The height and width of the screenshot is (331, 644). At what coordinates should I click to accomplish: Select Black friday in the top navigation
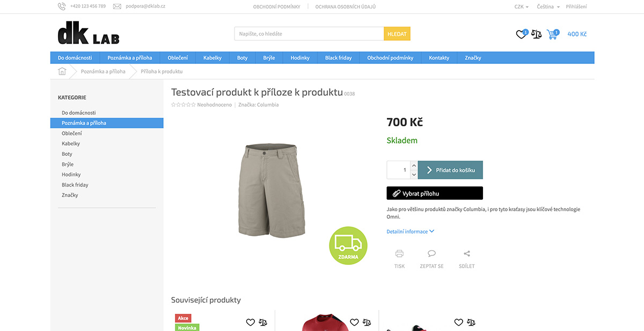click(338, 57)
